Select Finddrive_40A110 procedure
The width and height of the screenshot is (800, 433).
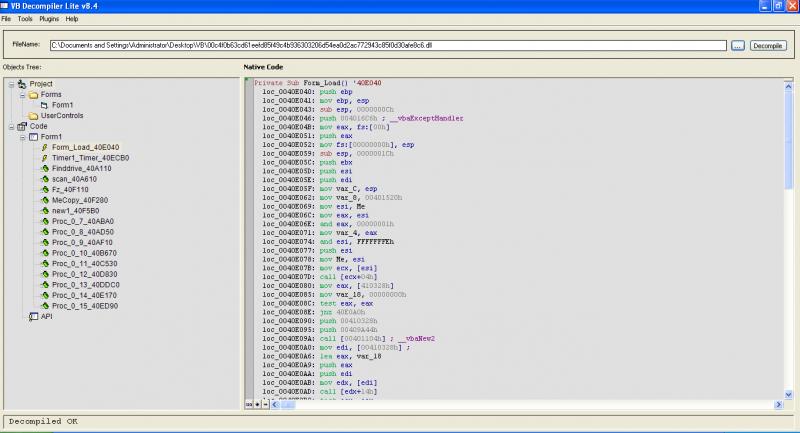(x=82, y=169)
